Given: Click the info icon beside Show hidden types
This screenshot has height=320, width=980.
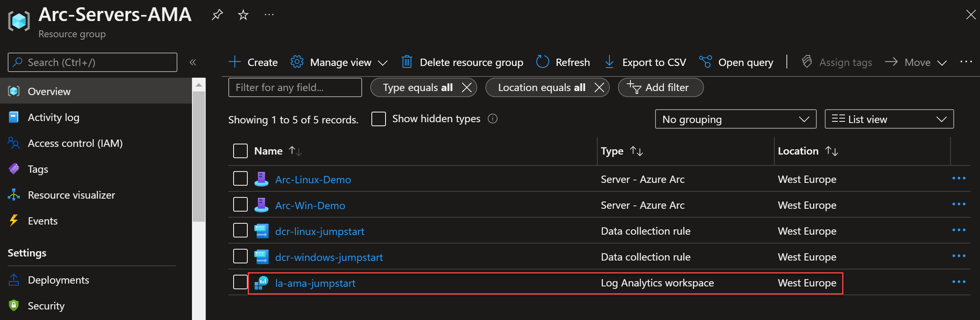Looking at the screenshot, I should pyautogui.click(x=492, y=119).
